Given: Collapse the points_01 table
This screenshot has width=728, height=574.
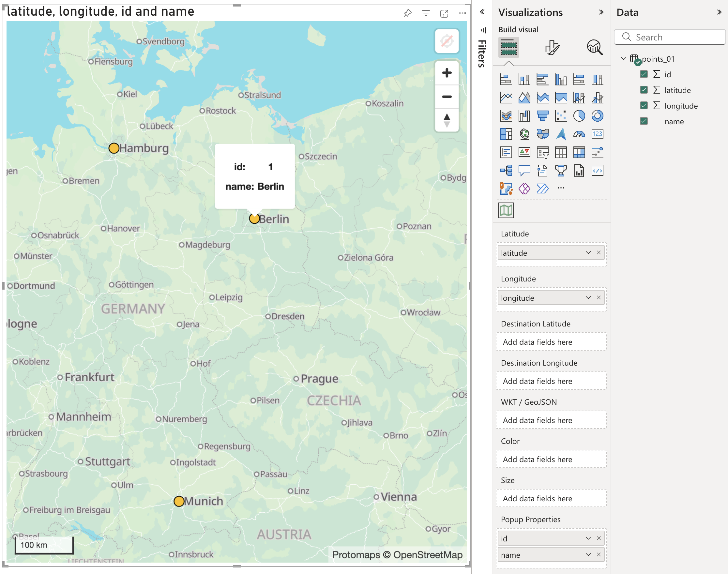Looking at the screenshot, I should point(623,58).
